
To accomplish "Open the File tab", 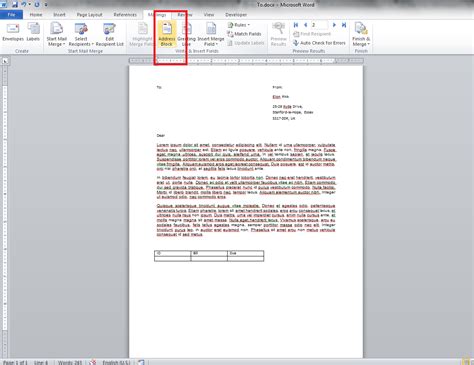I will [x=11, y=15].
